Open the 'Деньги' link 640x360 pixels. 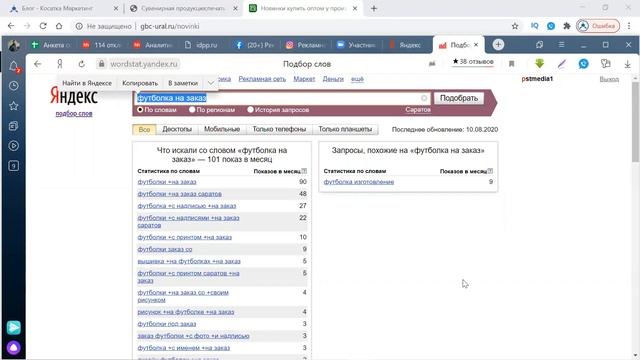333,79
